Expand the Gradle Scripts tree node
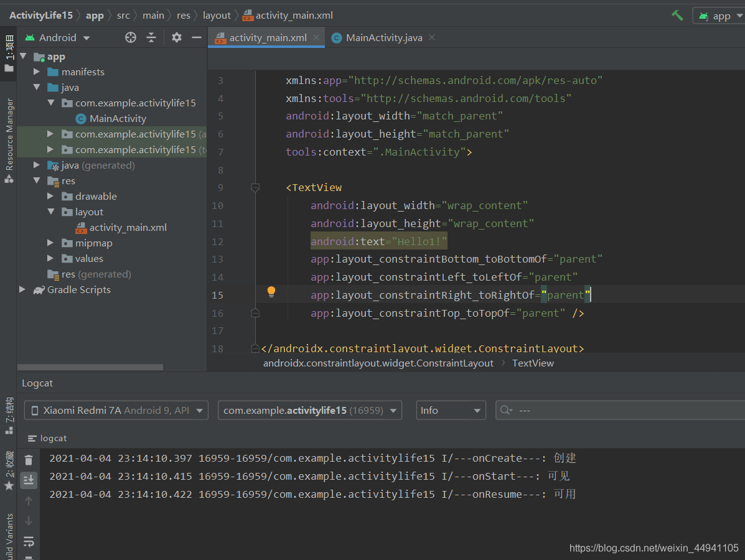The image size is (745, 560). click(x=22, y=289)
